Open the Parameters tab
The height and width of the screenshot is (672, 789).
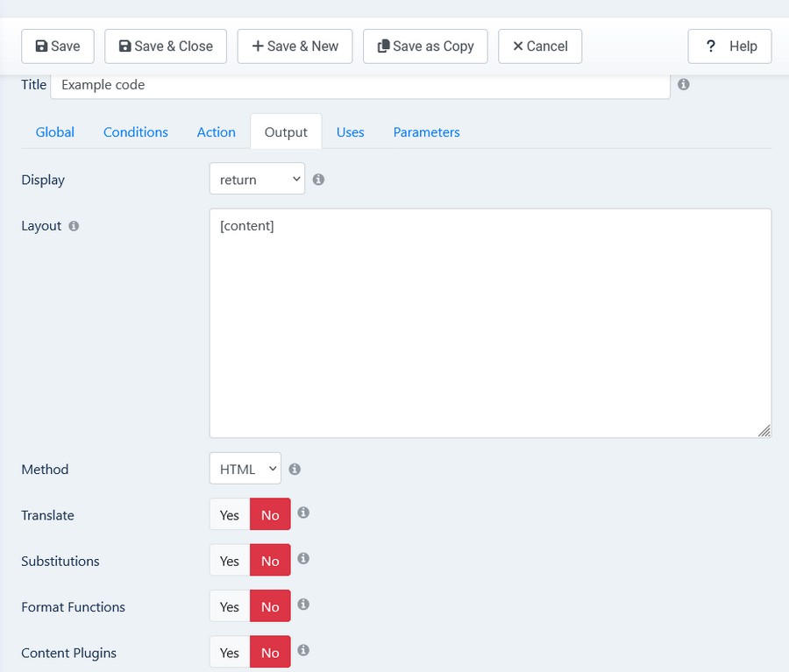coord(426,131)
